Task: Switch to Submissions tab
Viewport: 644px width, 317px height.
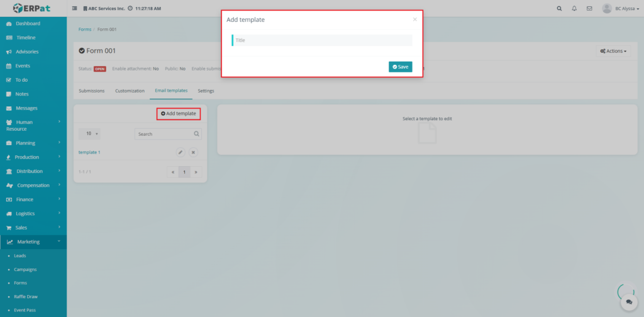Action: (92, 91)
